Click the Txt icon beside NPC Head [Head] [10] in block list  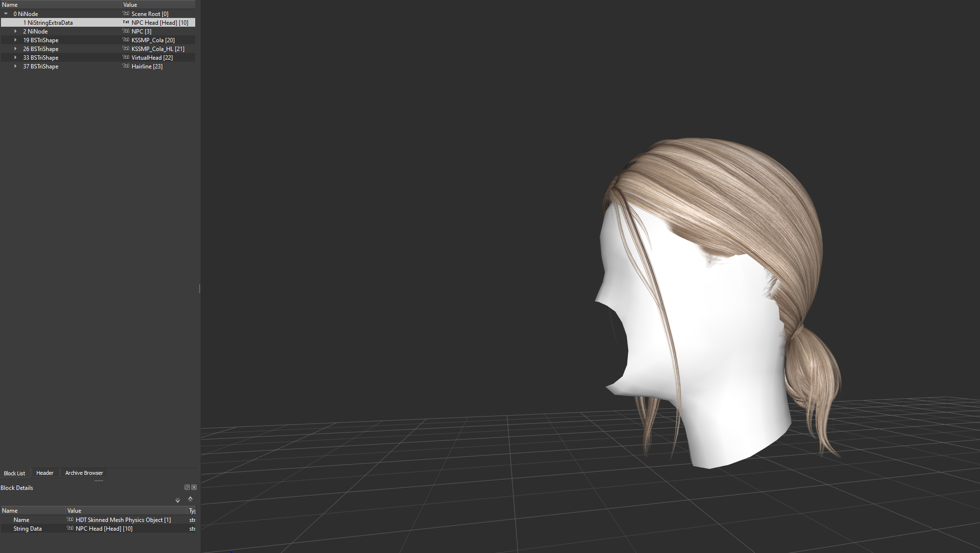pyautogui.click(x=126, y=22)
